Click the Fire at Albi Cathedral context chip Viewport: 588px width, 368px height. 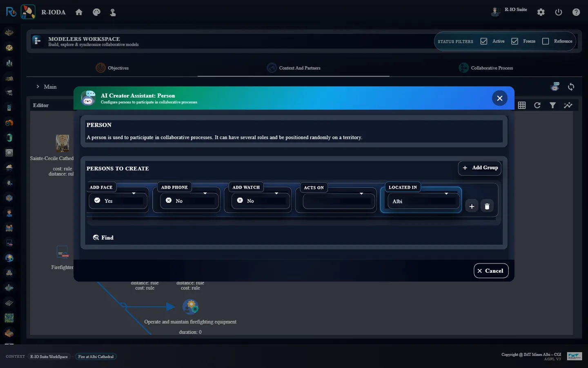(96, 357)
